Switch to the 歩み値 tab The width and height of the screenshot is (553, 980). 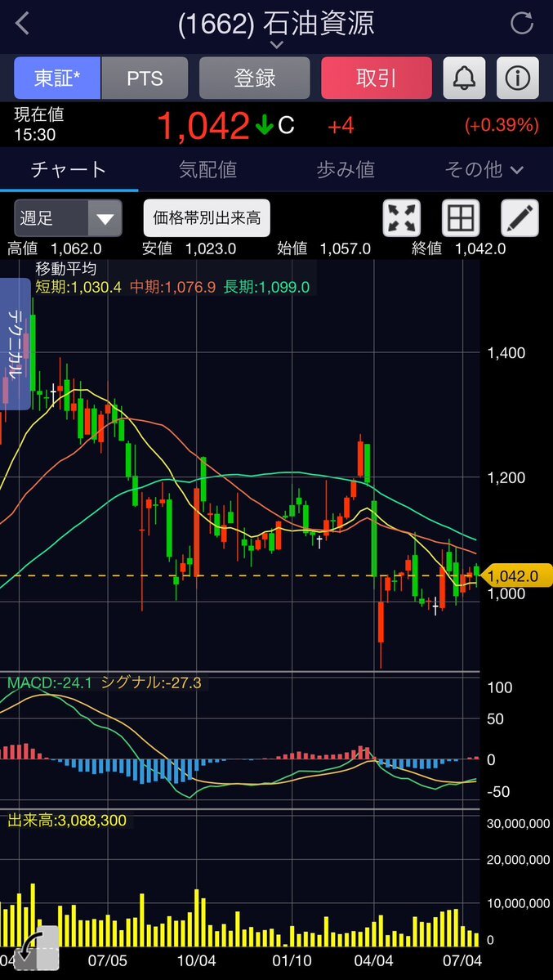click(x=346, y=169)
